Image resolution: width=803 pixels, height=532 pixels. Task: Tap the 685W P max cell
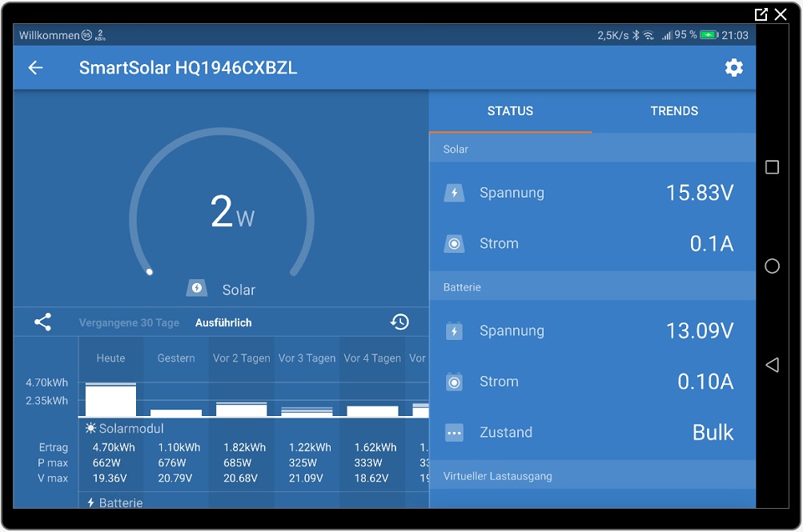pyautogui.click(x=238, y=463)
